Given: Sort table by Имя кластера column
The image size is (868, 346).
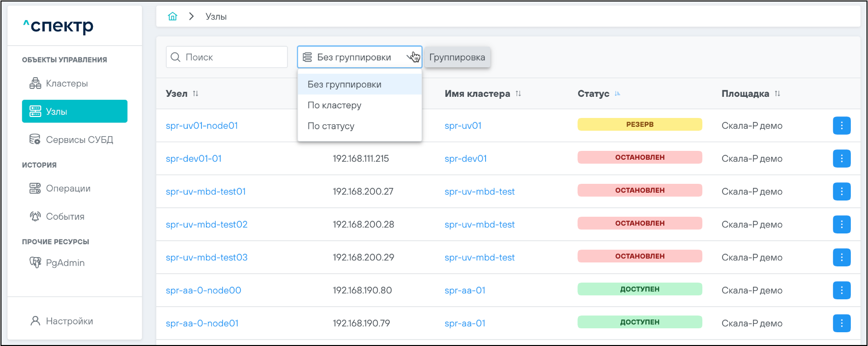Looking at the screenshot, I should tap(518, 93).
